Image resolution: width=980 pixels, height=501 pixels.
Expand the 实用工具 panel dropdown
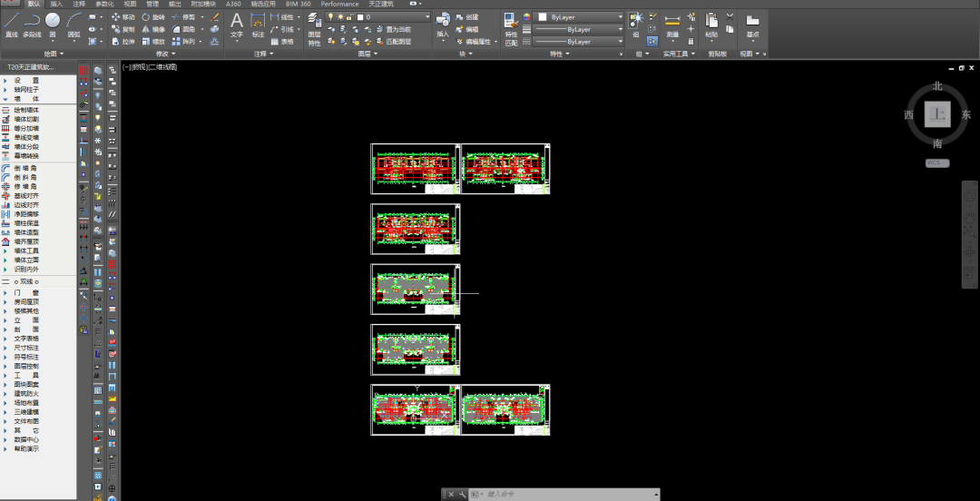point(678,54)
